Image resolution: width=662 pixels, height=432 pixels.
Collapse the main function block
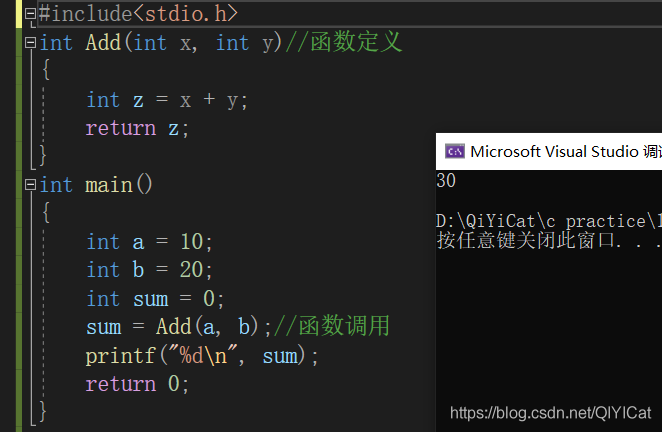pyautogui.click(x=30, y=185)
